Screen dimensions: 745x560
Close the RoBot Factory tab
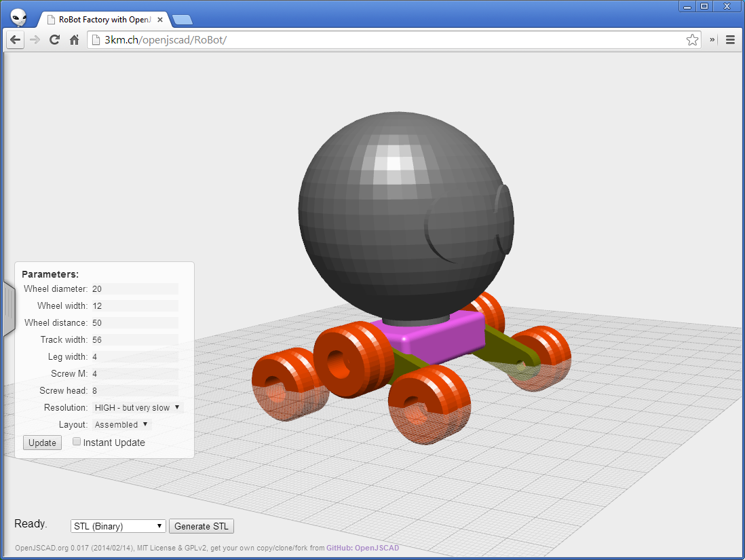(x=160, y=20)
